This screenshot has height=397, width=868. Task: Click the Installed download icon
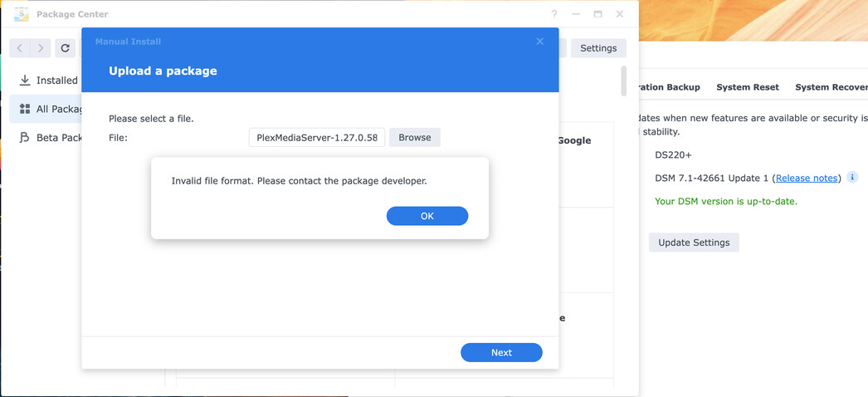tap(24, 81)
